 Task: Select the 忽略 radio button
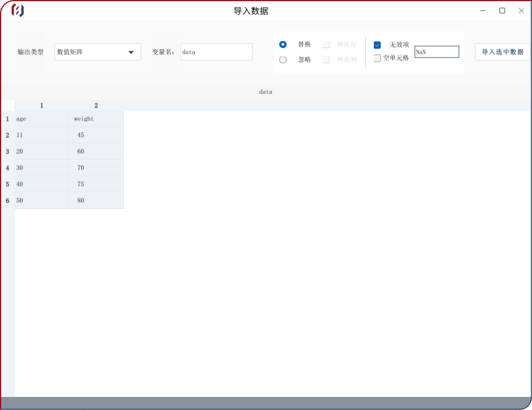[283, 60]
